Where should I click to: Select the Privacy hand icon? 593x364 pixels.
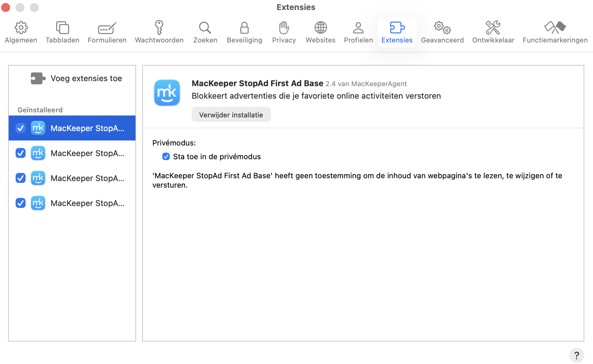pos(284,27)
